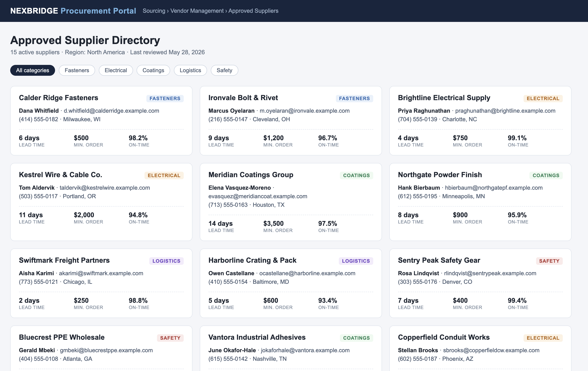Open Bluecrest PPE Wholesale title
The width and height of the screenshot is (588, 371).
pos(62,337)
